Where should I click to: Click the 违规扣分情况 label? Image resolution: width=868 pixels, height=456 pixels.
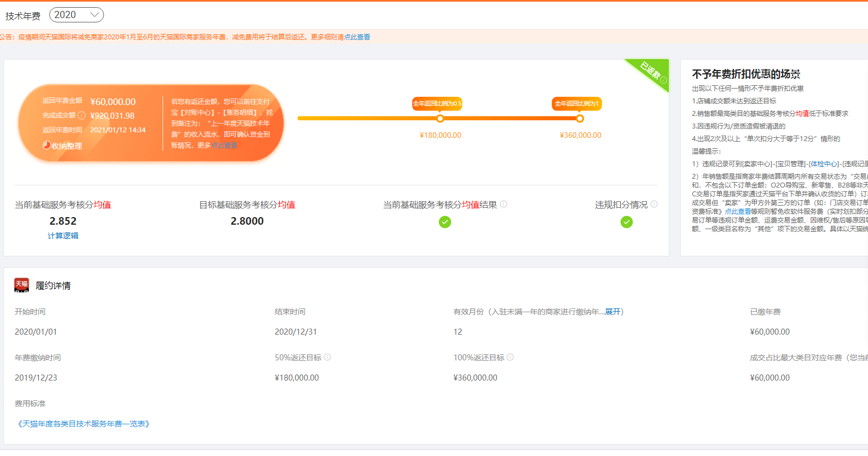pos(621,204)
